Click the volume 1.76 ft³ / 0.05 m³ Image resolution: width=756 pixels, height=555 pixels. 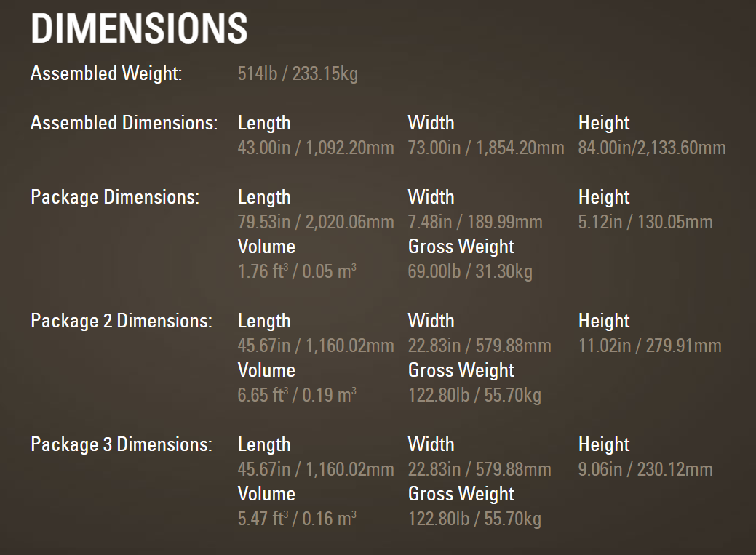pyautogui.click(x=297, y=271)
